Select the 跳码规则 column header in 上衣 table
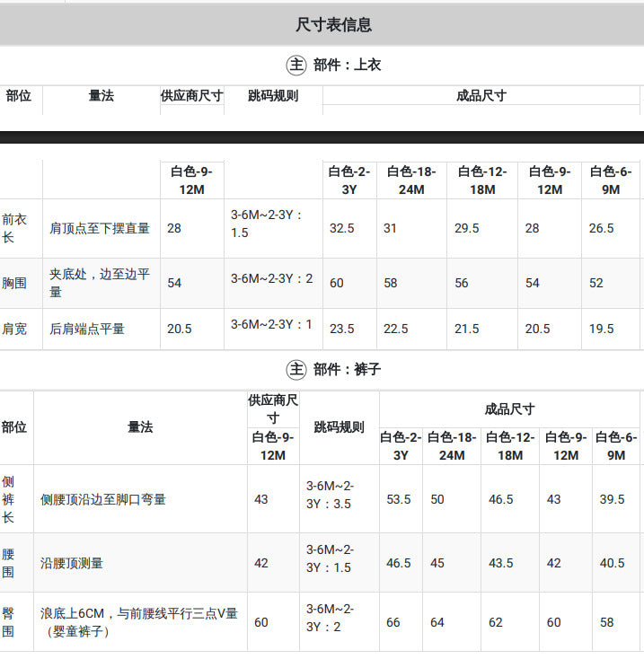This screenshot has height=659, width=644. 273,96
